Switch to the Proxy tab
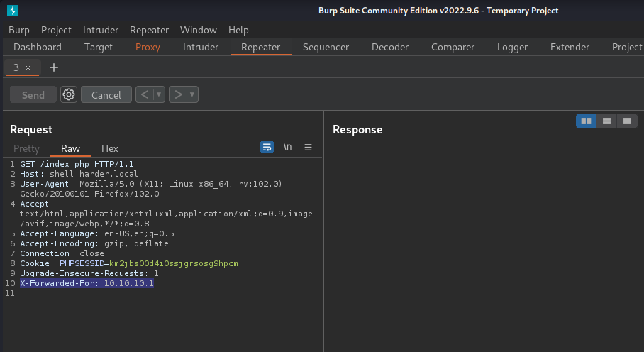This screenshot has width=644, height=352. point(148,48)
